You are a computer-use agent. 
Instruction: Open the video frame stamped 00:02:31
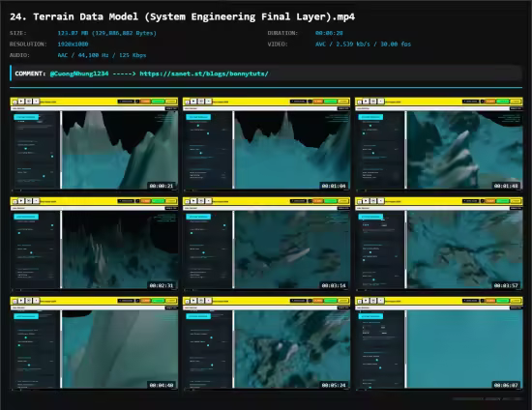tap(94, 244)
